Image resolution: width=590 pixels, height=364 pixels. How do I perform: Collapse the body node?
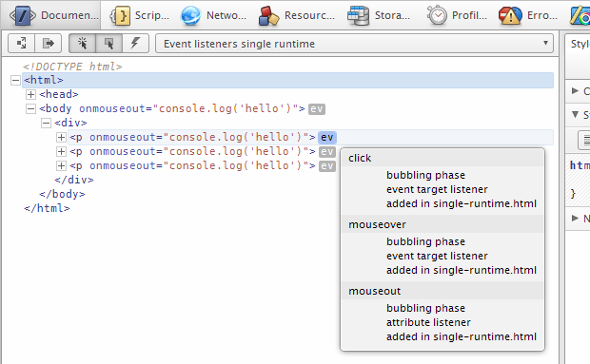(x=30, y=108)
